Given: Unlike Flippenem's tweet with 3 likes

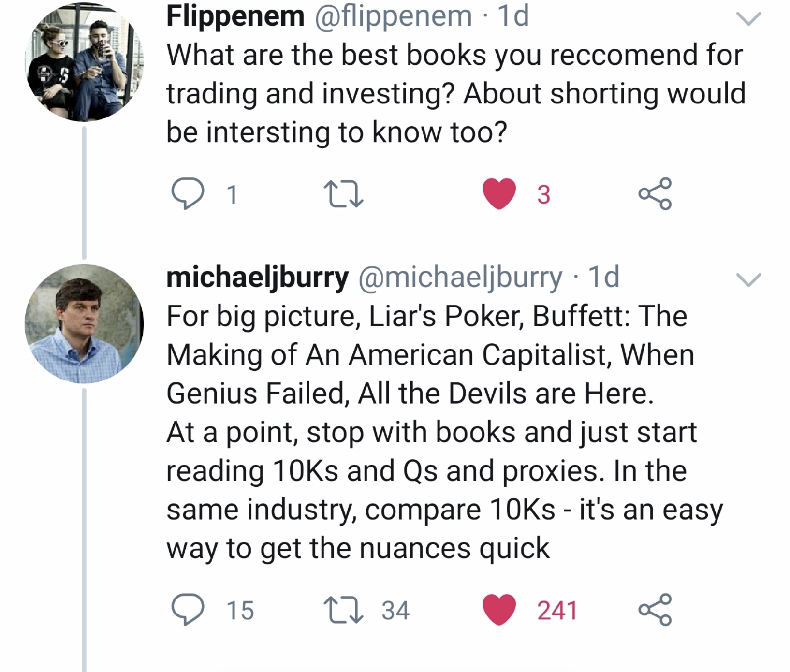Looking at the screenshot, I should click(x=499, y=194).
